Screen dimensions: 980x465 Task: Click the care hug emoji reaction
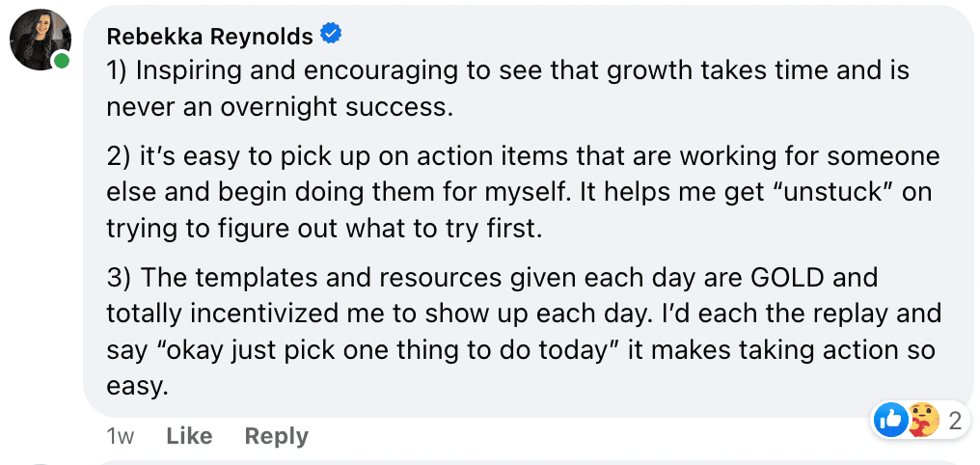(924, 421)
